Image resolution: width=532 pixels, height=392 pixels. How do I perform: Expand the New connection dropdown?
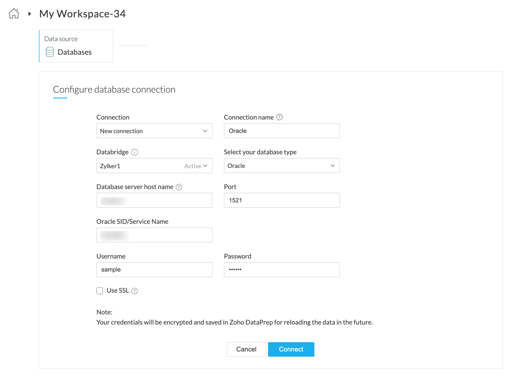pos(154,131)
